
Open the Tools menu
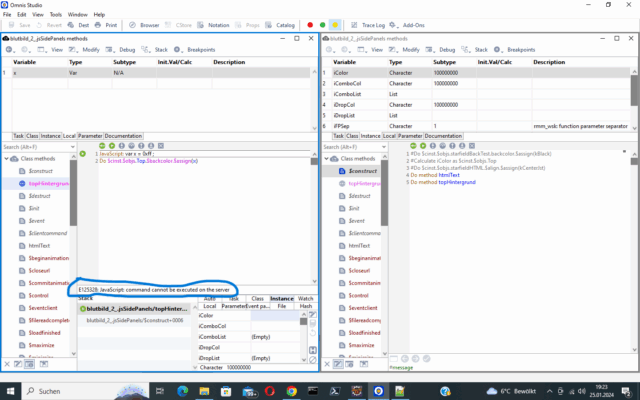pyautogui.click(x=56, y=15)
